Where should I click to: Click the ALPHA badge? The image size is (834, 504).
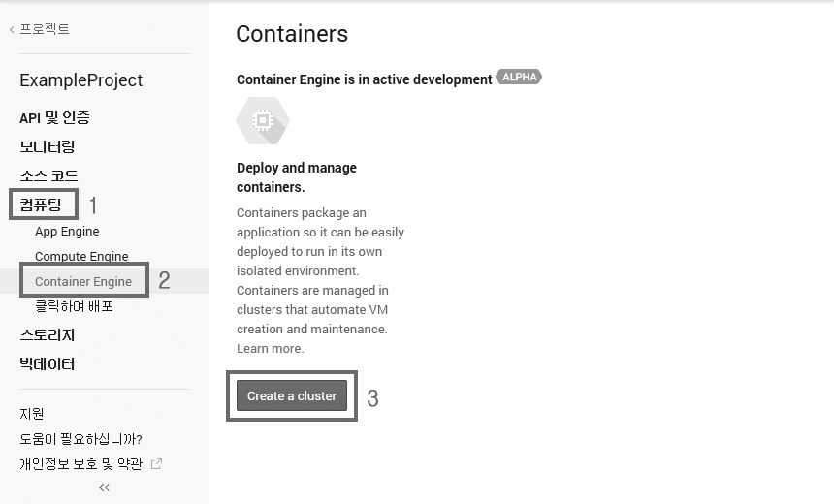click(x=519, y=78)
